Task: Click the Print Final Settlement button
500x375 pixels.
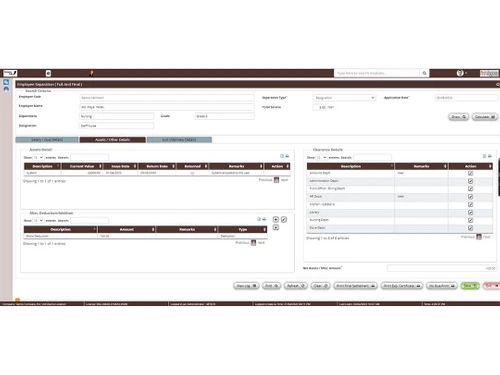Action: tap(355, 286)
